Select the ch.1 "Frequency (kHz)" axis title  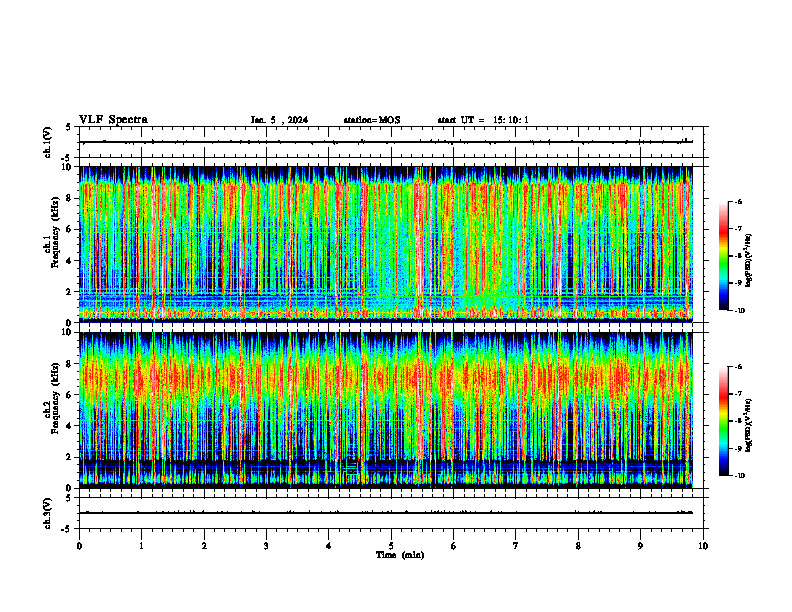(x=55, y=232)
